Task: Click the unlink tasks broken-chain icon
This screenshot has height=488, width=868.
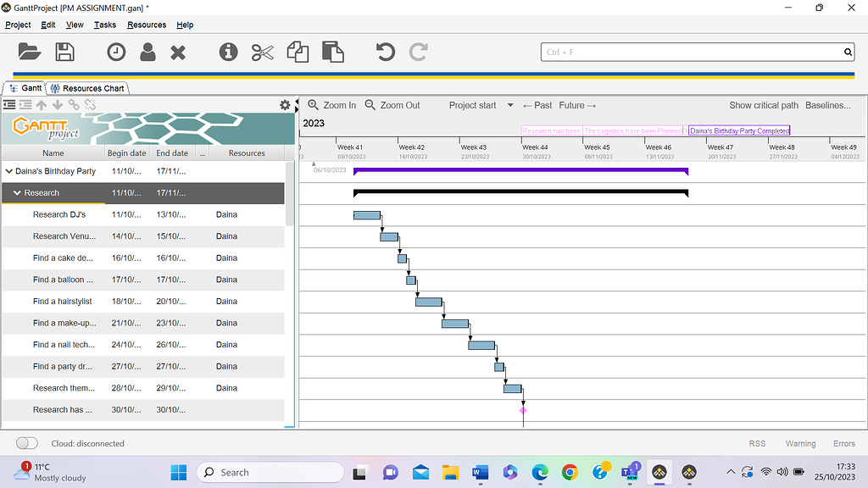Action: pos(88,105)
